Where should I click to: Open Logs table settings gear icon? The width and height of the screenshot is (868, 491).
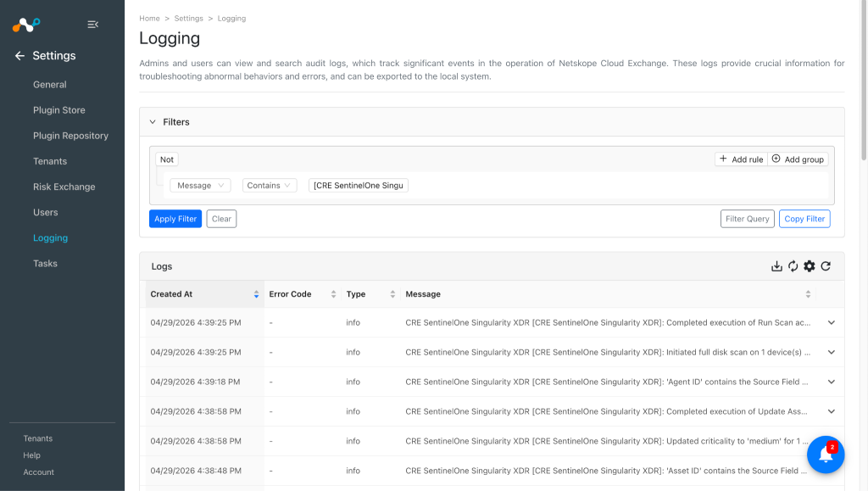coord(810,266)
